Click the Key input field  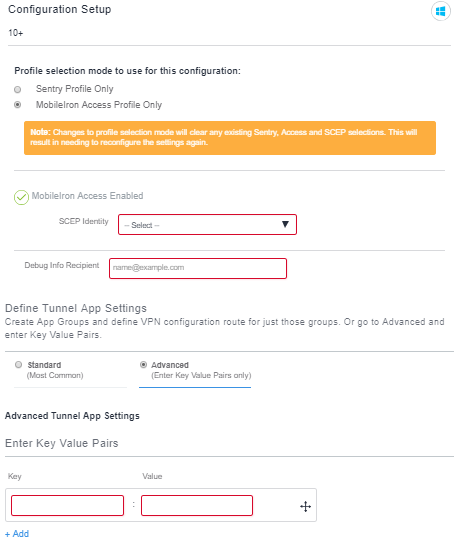click(67, 505)
